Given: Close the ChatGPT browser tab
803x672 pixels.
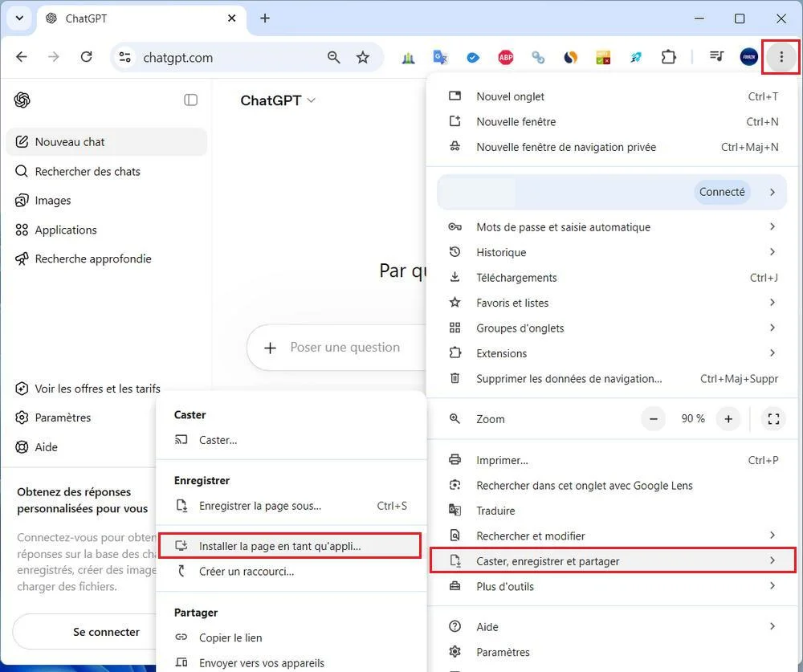Looking at the screenshot, I should (x=232, y=18).
